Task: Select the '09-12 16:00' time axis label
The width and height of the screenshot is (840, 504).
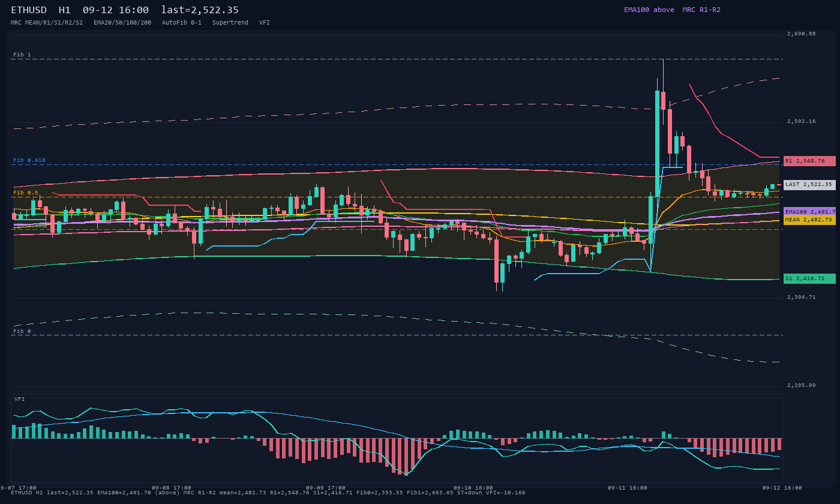Action: click(782, 488)
